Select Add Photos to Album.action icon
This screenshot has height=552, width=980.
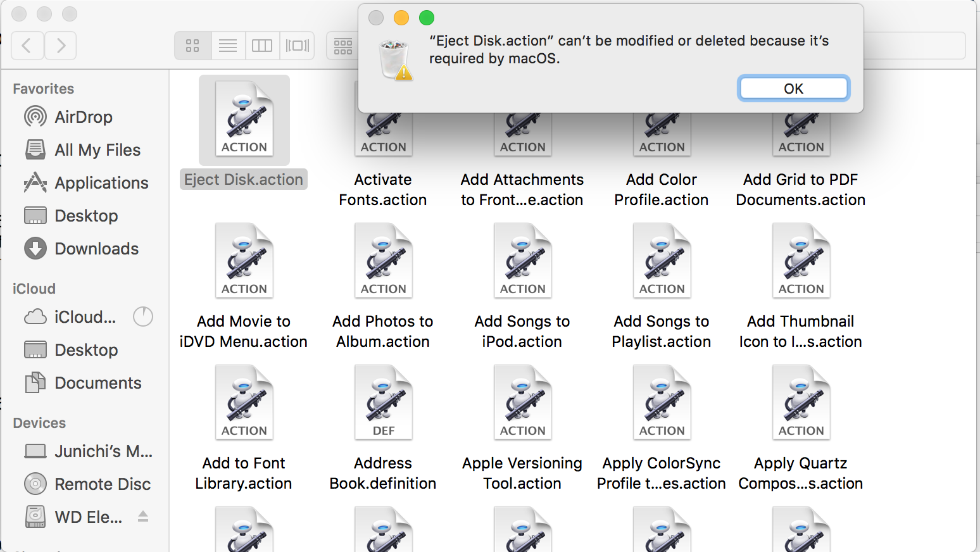click(x=384, y=260)
